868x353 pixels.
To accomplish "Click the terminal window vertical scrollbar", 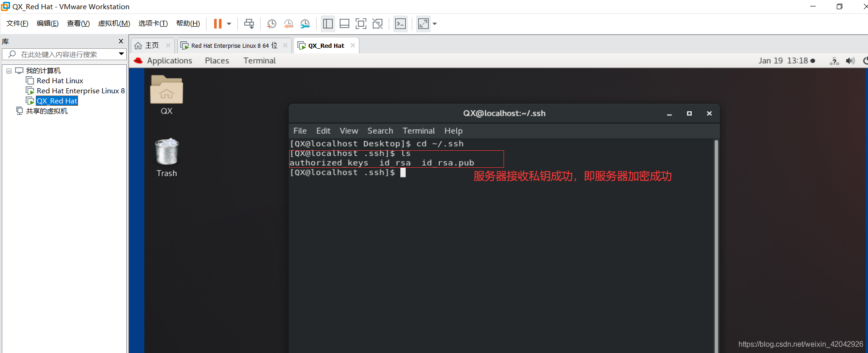I will (716, 246).
